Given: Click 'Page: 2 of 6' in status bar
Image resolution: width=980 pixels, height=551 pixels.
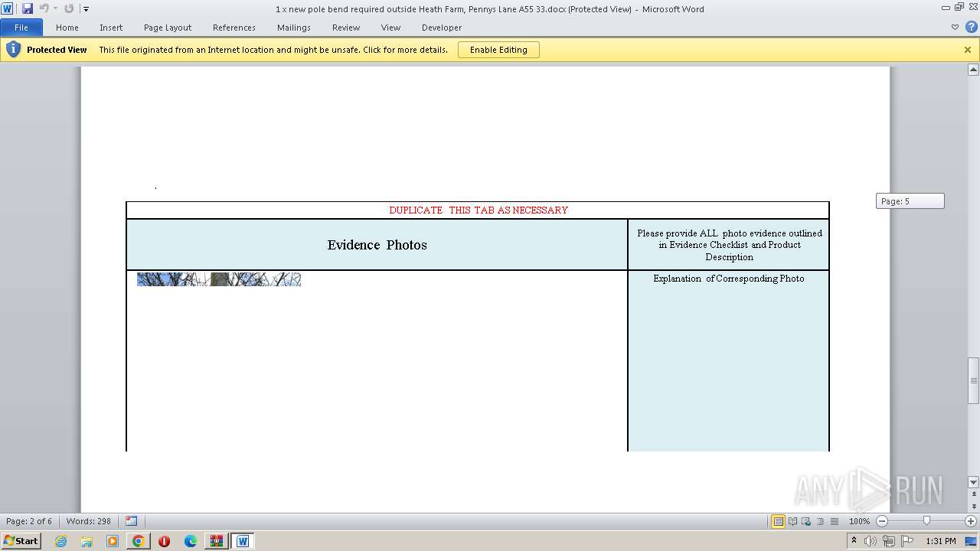Looking at the screenshot, I should point(29,521).
